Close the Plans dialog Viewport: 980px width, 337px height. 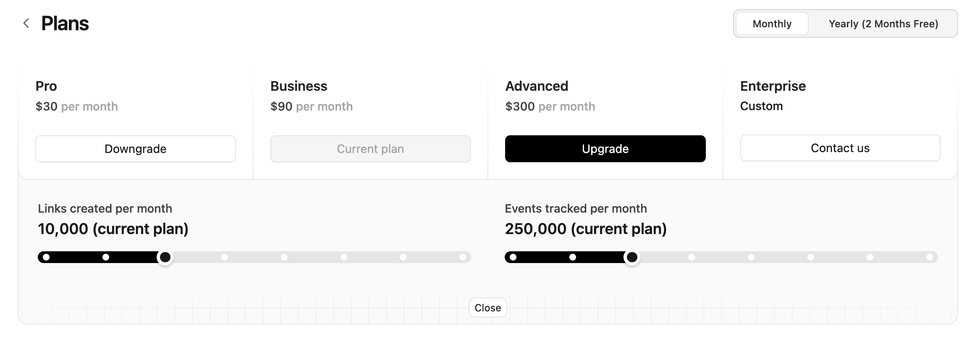487,307
